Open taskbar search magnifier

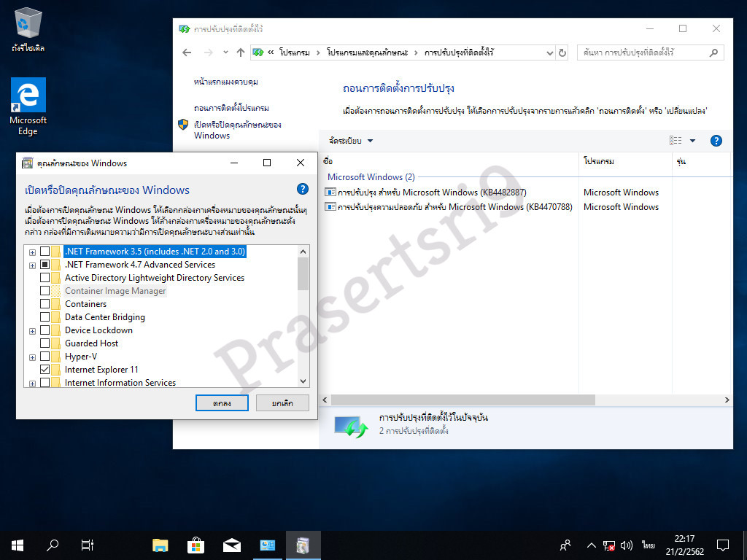click(53, 545)
